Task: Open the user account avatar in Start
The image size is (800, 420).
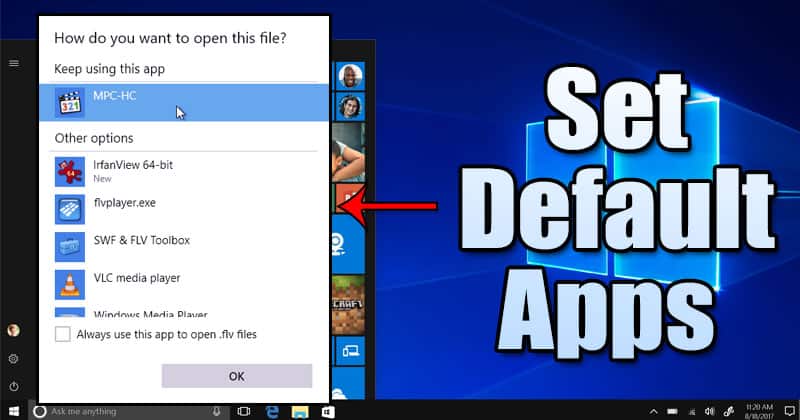Action: (14, 330)
